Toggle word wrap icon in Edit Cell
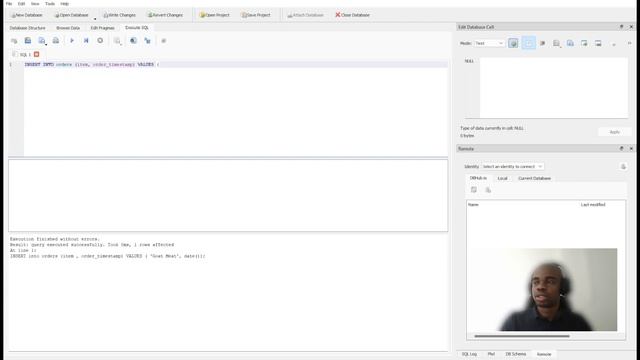The width and height of the screenshot is (640, 360). coord(529,43)
